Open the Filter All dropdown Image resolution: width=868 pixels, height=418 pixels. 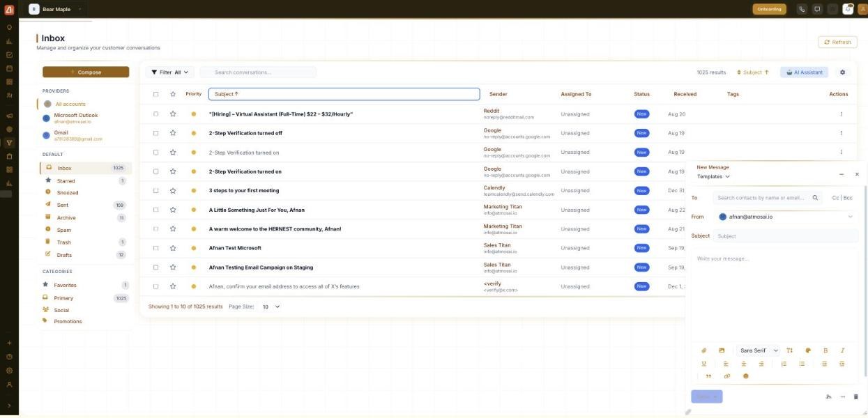[169, 72]
